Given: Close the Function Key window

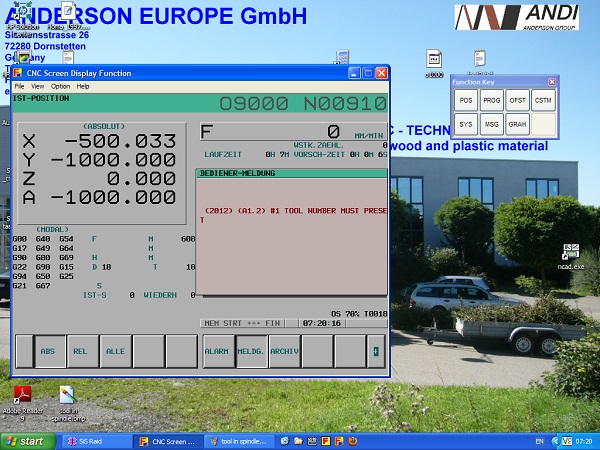Looking at the screenshot, I should point(552,82).
